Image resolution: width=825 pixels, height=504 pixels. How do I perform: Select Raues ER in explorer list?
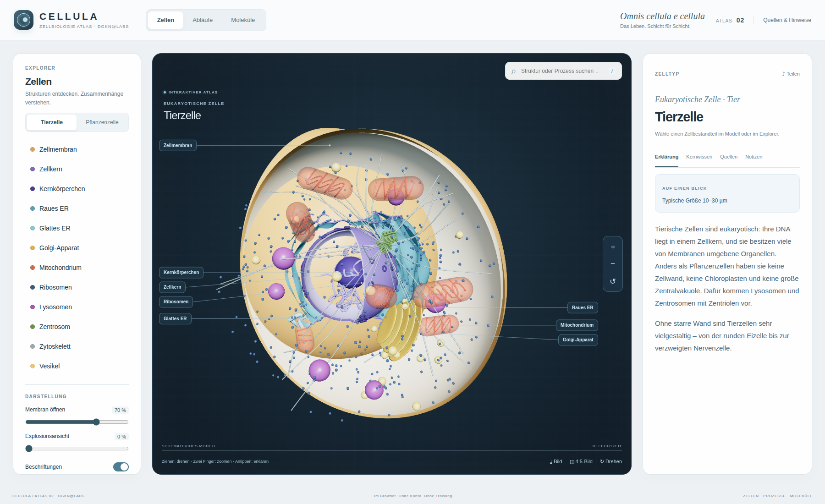tap(77, 208)
